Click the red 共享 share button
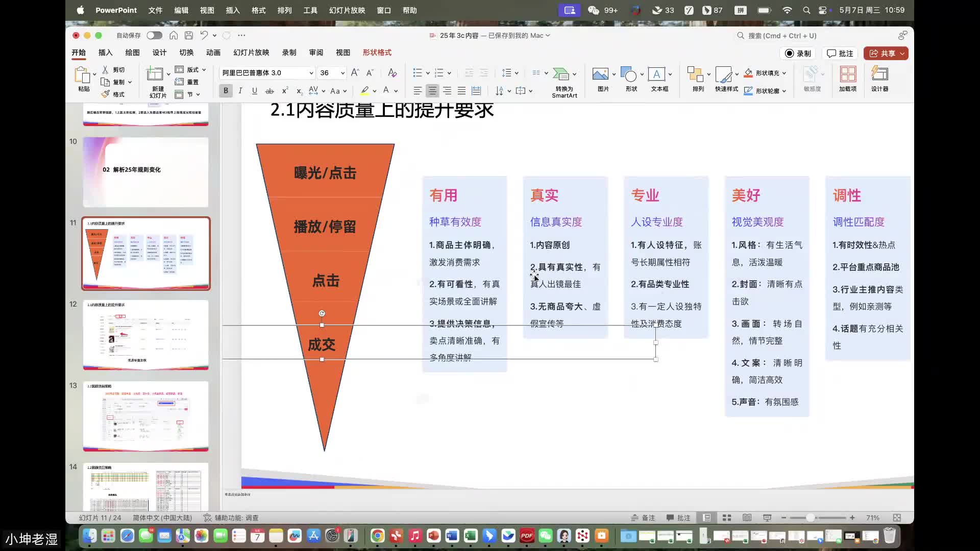980x551 pixels. click(886, 53)
